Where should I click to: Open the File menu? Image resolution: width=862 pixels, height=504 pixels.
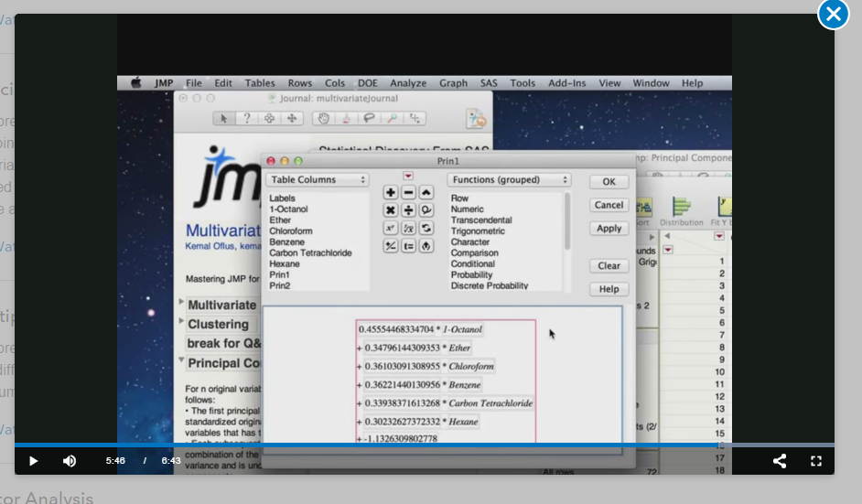pyautogui.click(x=193, y=83)
